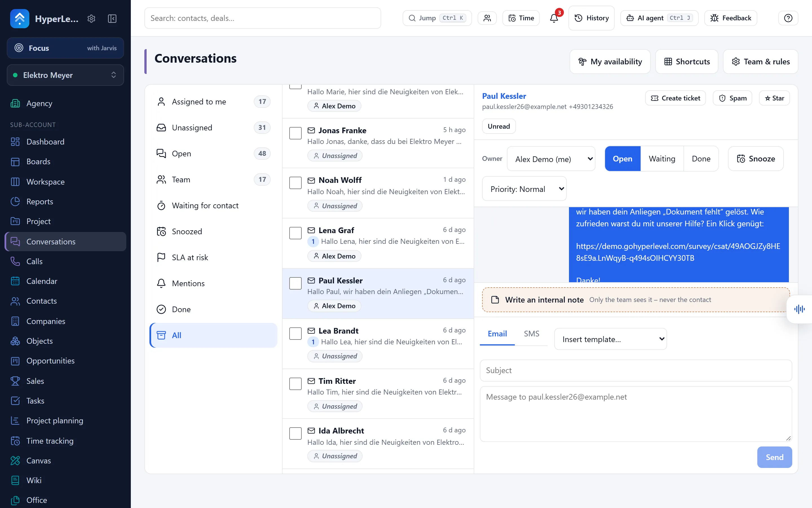
Task: Tick the Ida Albrecht conversation checkbox
Action: click(x=295, y=433)
